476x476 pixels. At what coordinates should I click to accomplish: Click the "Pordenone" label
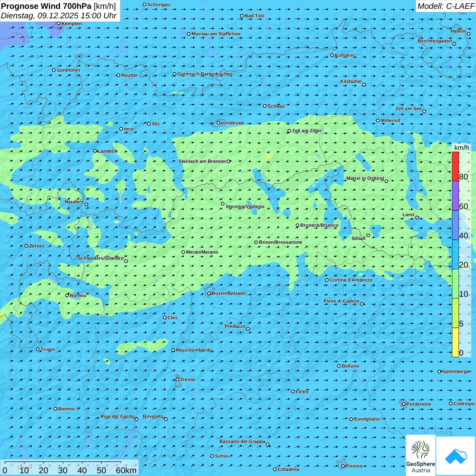pyautogui.click(x=419, y=404)
